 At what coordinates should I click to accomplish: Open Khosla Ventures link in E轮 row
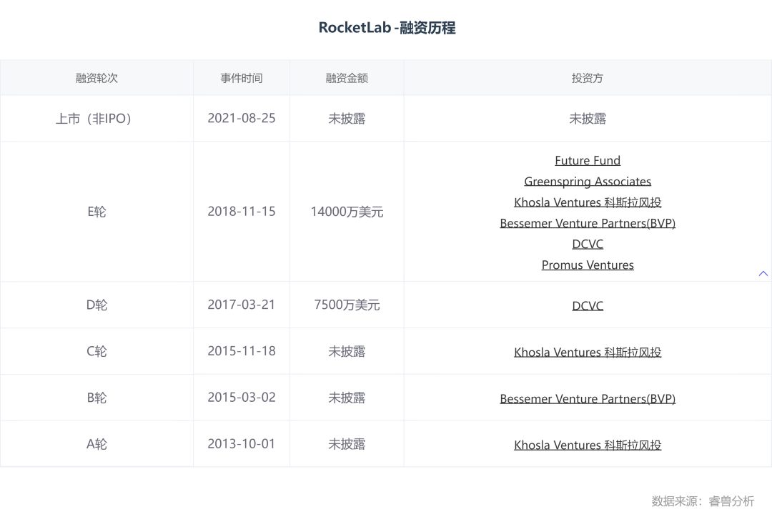(588, 202)
